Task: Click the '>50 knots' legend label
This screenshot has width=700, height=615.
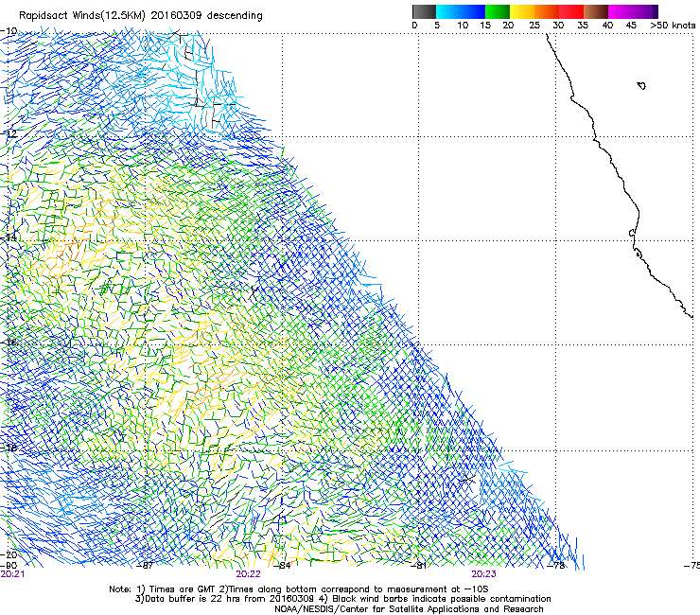Action: (x=673, y=26)
